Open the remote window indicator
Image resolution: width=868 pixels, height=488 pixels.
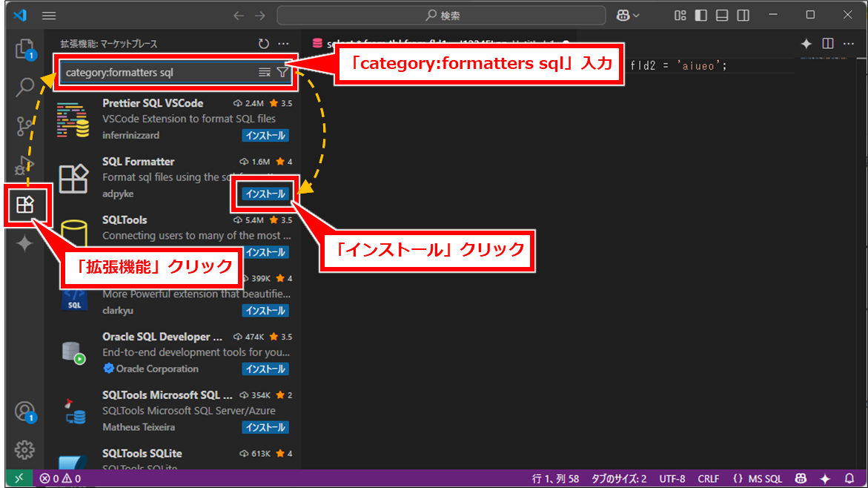point(19,478)
